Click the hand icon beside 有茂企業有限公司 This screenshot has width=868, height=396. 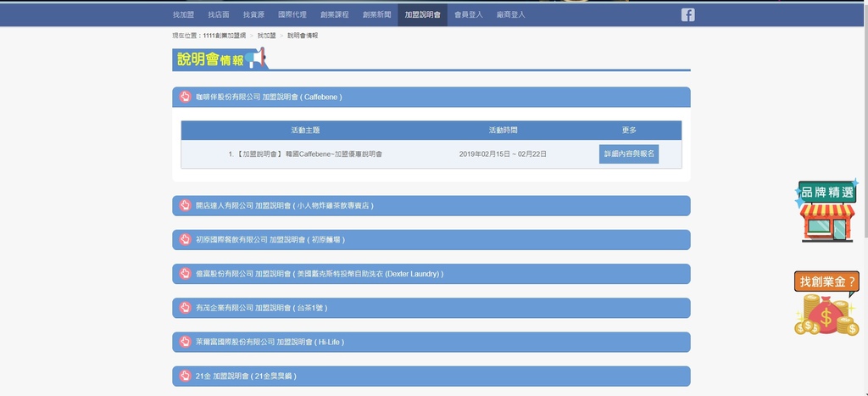coord(185,308)
